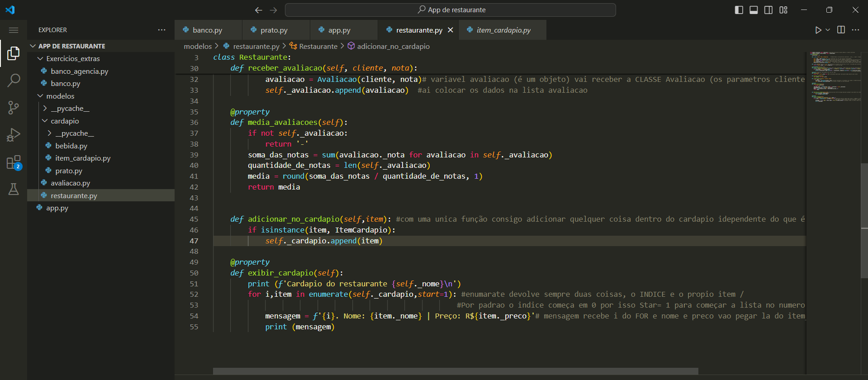Viewport: 868px width, 380px height.
Task: Click the sticky def receber_avaliacao line
Action: pos(324,68)
